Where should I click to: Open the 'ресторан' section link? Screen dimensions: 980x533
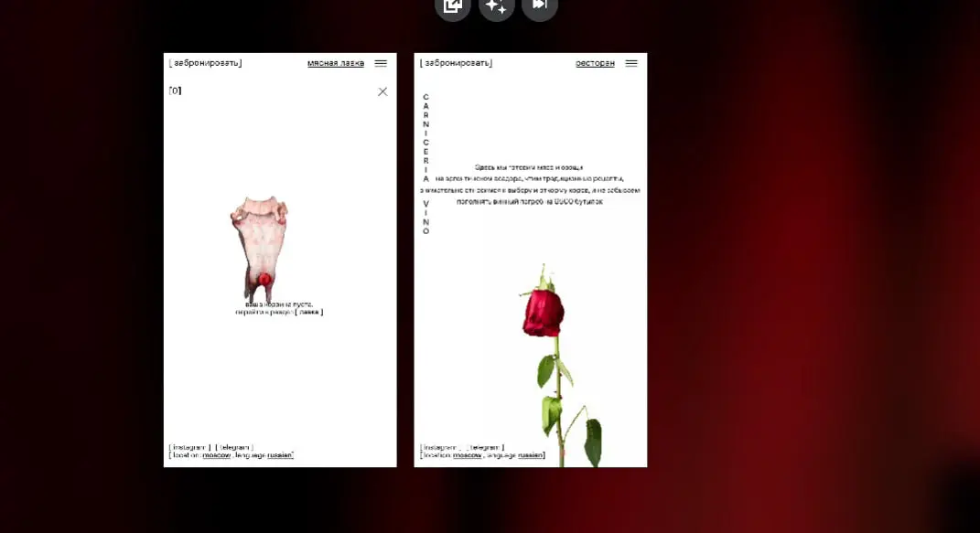595,63
